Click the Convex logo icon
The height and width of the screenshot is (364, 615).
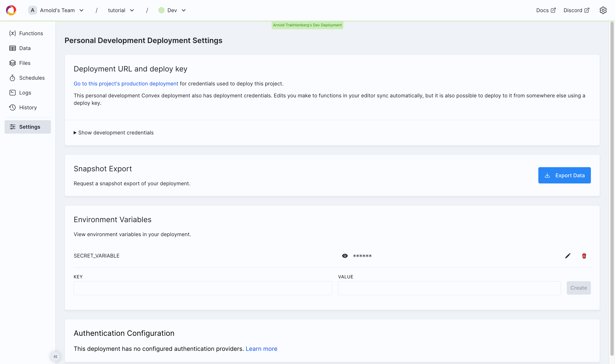point(11,10)
